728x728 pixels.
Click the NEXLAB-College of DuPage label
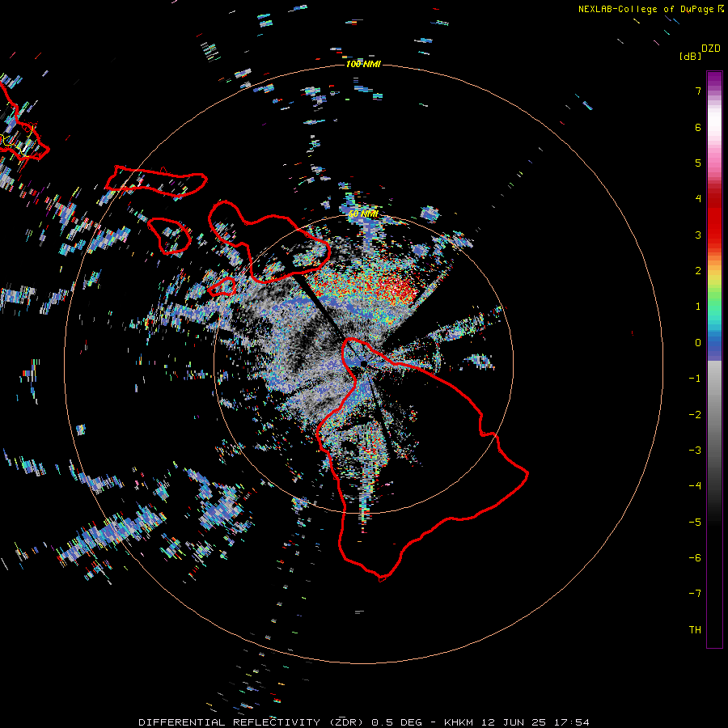645,9
